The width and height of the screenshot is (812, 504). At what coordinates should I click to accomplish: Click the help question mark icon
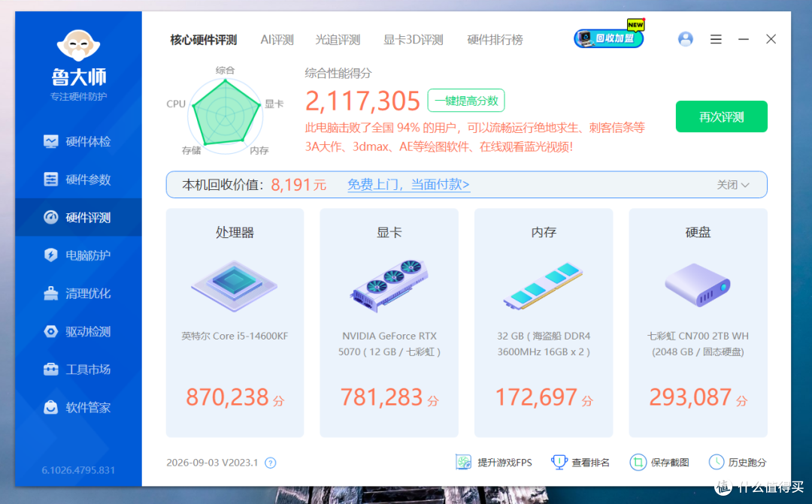tap(271, 463)
